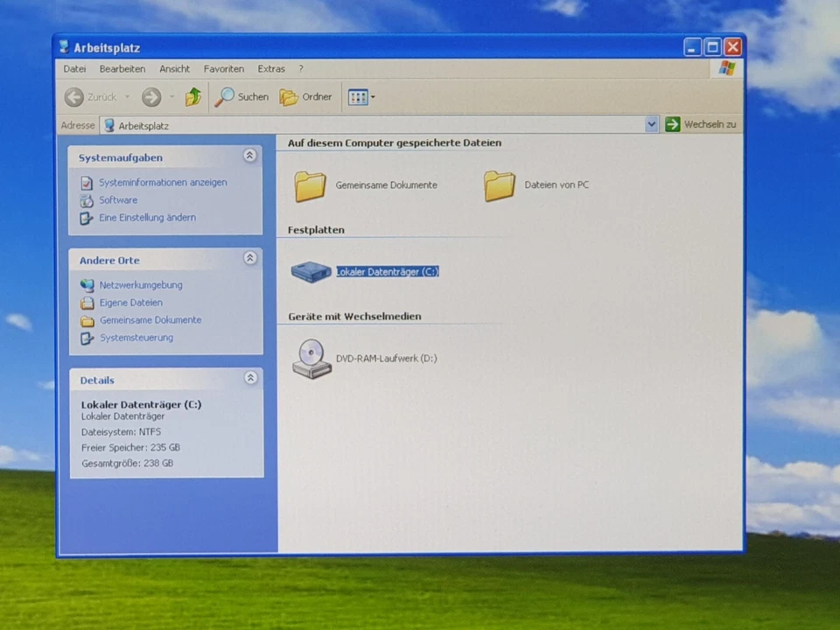The height and width of the screenshot is (630, 840).
Task: Maximize the Arbeitsplatz window
Action: 712,47
